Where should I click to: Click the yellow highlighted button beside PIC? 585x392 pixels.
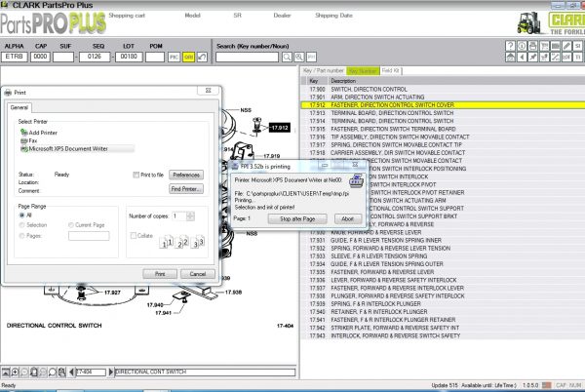(x=188, y=58)
